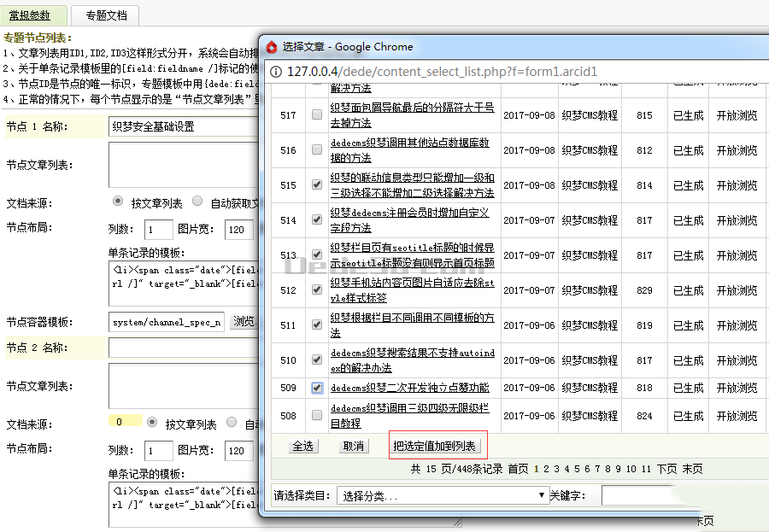Deselect the checkbox for article 509

pos(317,388)
